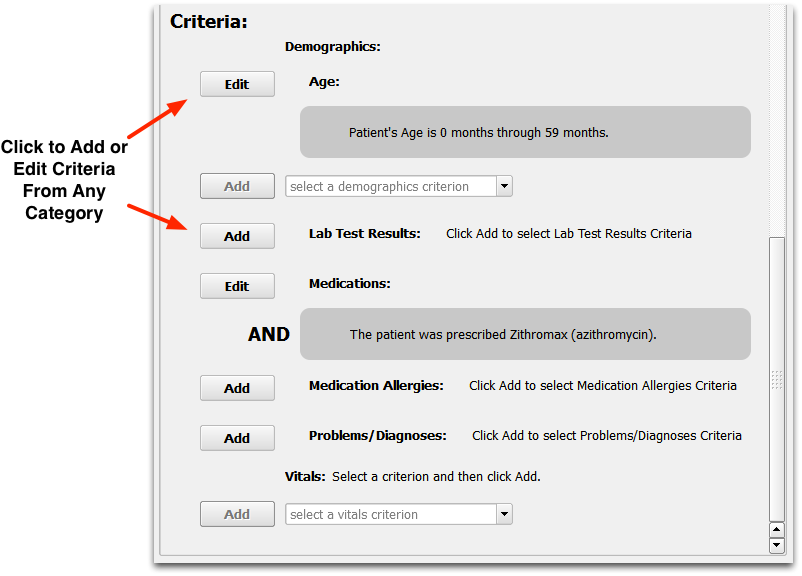Select the patient age criterion box
Screen dimensions: 802x576
click(x=525, y=132)
